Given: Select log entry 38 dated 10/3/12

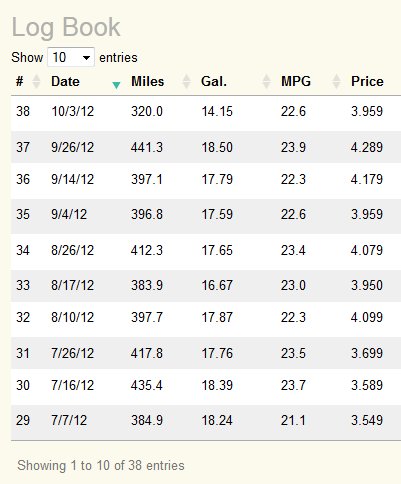Looking at the screenshot, I should (x=206, y=112).
